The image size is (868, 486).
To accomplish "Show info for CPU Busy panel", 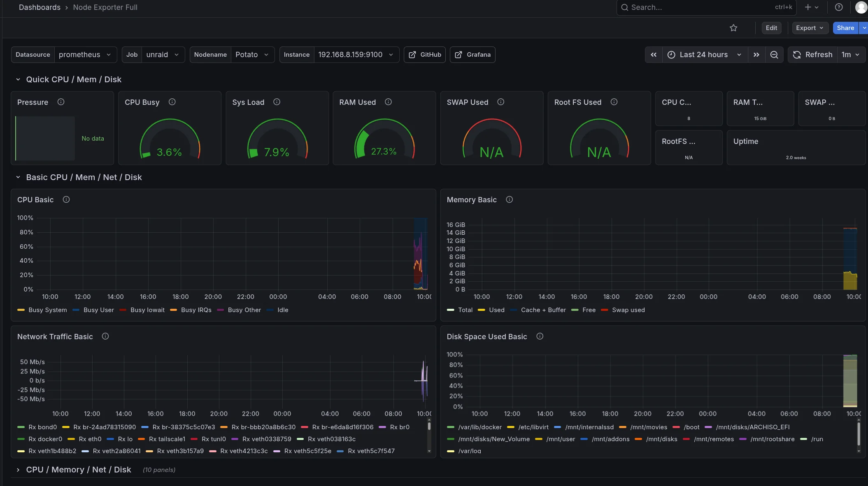I will click(x=172, y=102).
